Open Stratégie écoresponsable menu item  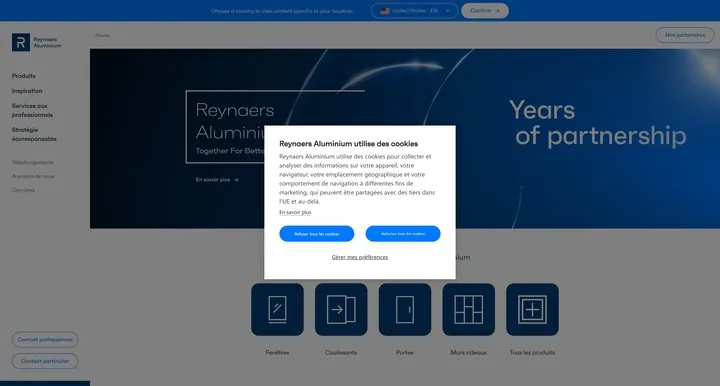(x=34, y=134)
